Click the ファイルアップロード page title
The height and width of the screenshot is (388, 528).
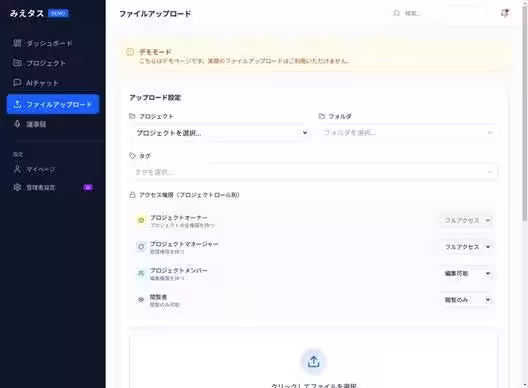(155, 13)
